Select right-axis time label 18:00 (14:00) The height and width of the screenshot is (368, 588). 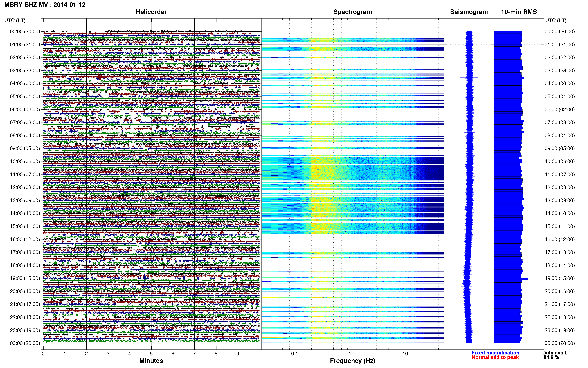point(560,265)
